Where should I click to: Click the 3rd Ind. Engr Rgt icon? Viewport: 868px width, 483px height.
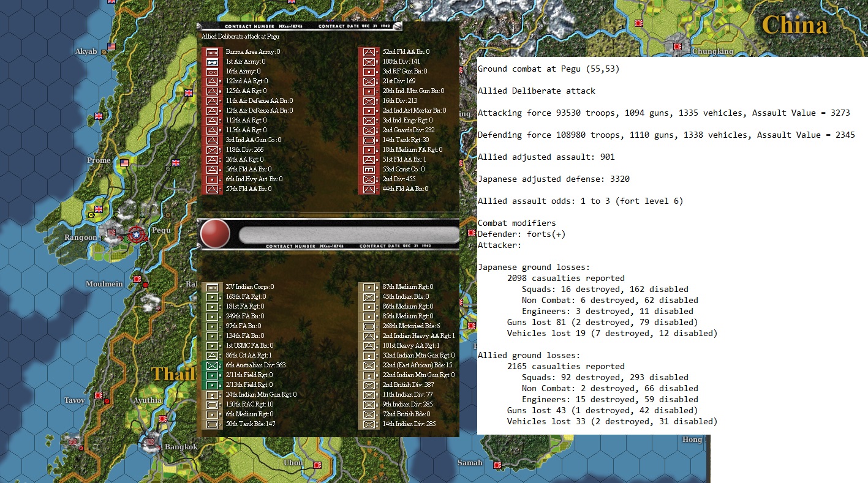(x=369, y=121)
